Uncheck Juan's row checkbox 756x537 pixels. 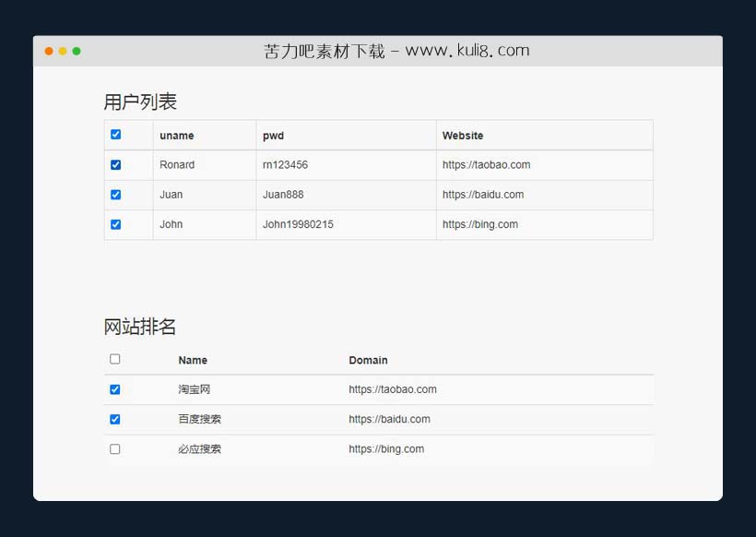coord(115,195)
